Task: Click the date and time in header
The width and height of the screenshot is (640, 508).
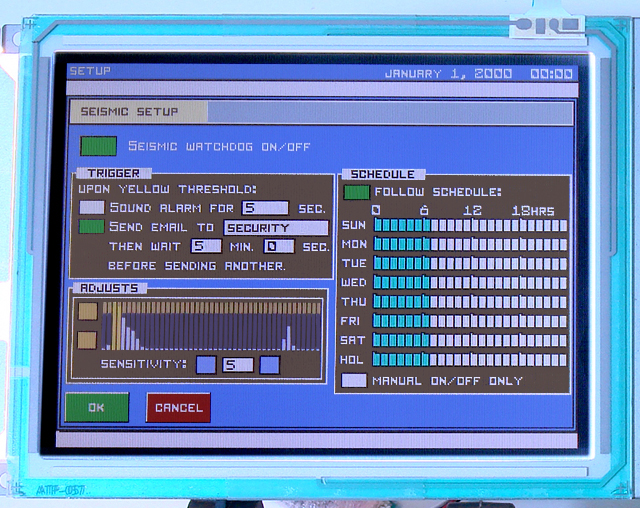Action: point(478,74)
